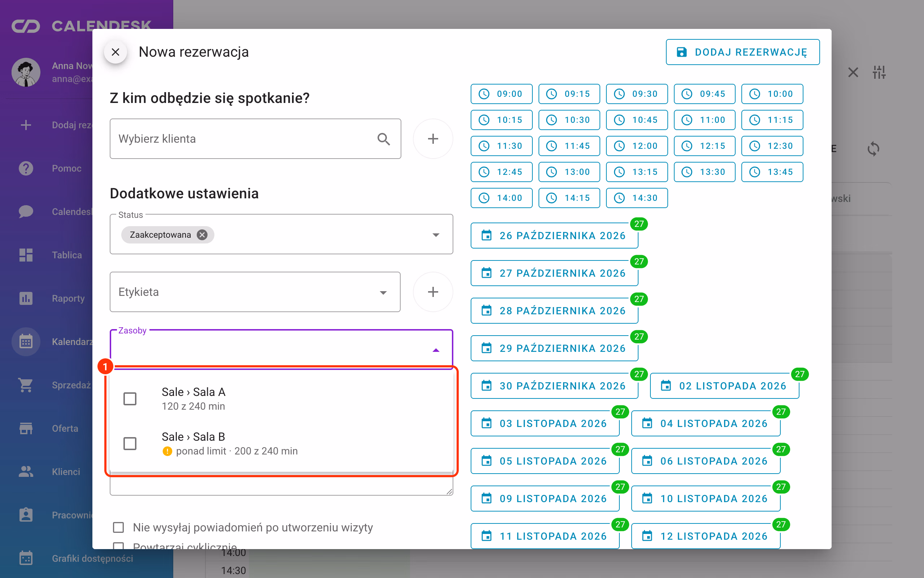Choose date 29 PAŹDZIERNIKA 2026
The width and height of the screenshot is (924, 578).
pos(554,348)
